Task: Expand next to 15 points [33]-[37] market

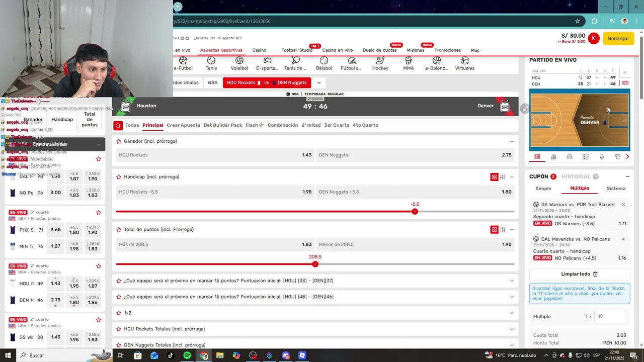Action: [x=512, y=281]
